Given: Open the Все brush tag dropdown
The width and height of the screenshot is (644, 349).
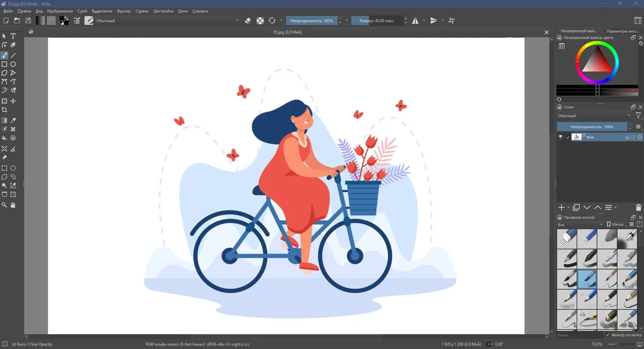Looking at the screenshot, I should coord(581,224).
